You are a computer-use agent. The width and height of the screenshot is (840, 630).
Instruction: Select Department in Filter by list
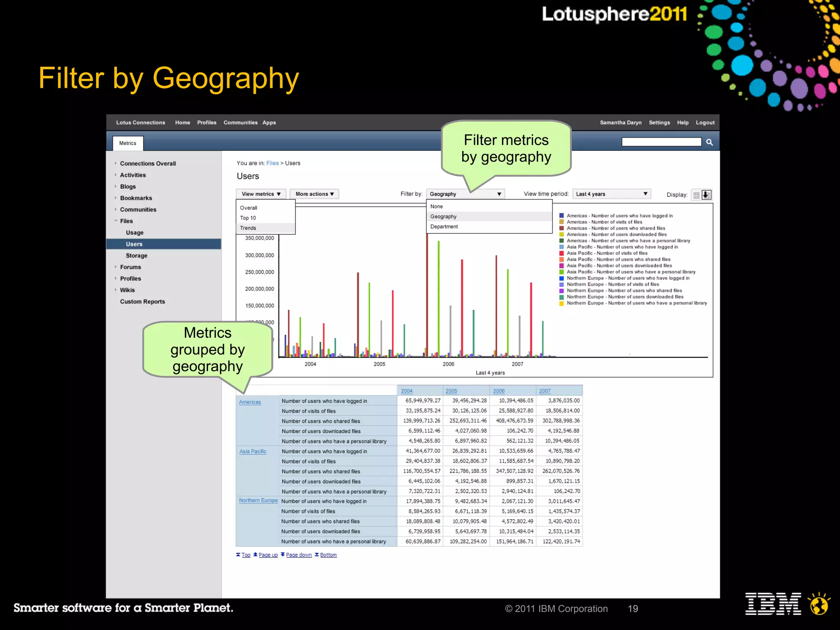point(489,226)
